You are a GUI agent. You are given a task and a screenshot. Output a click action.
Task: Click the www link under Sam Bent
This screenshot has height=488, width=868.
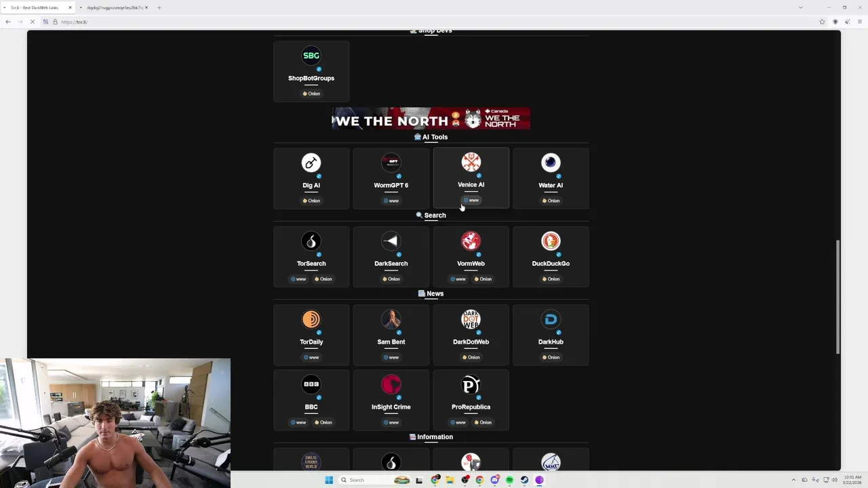point(391,357)
